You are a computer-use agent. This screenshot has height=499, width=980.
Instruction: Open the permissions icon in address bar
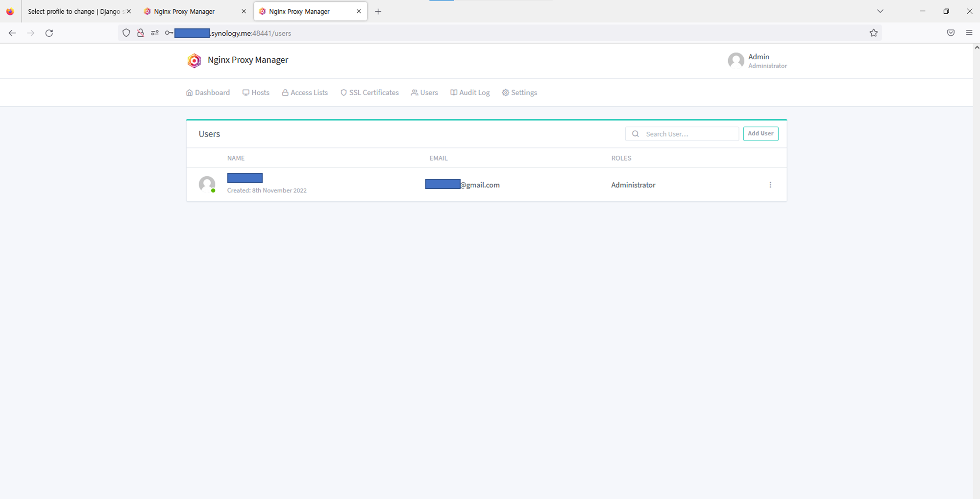(x=155, y=33)
